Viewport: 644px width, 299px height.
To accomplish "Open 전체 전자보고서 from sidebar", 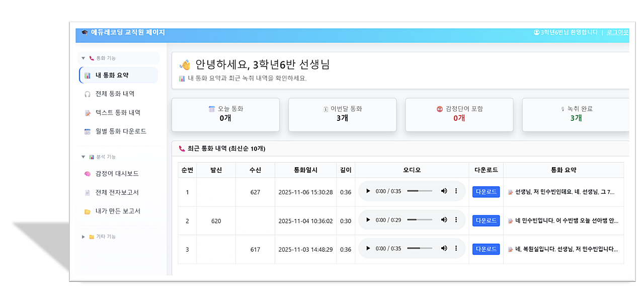I will 117,192.
